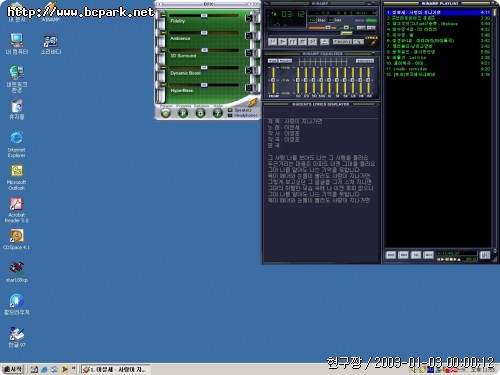Select playlist track 9 'Let it be'
500x375 pixels.
438,58
